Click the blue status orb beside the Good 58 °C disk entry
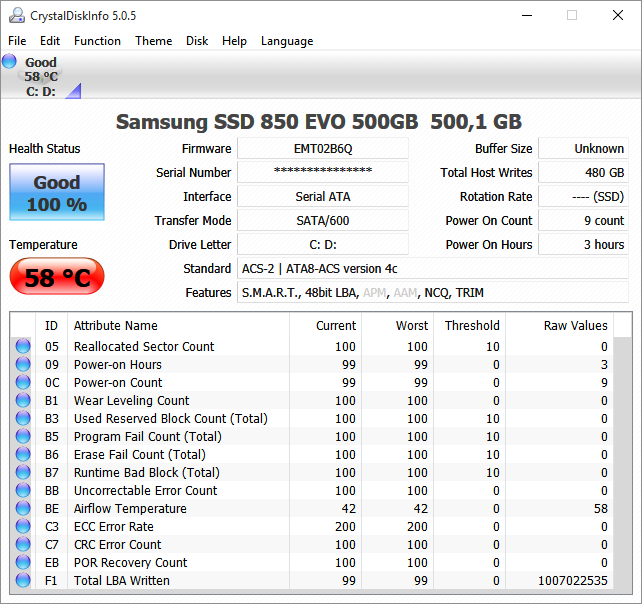 9,61
